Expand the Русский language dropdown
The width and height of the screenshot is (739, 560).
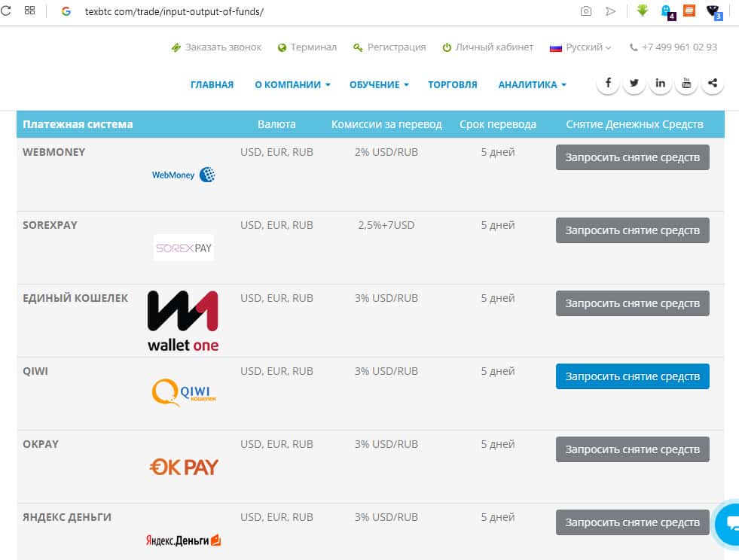coord(588,47)
